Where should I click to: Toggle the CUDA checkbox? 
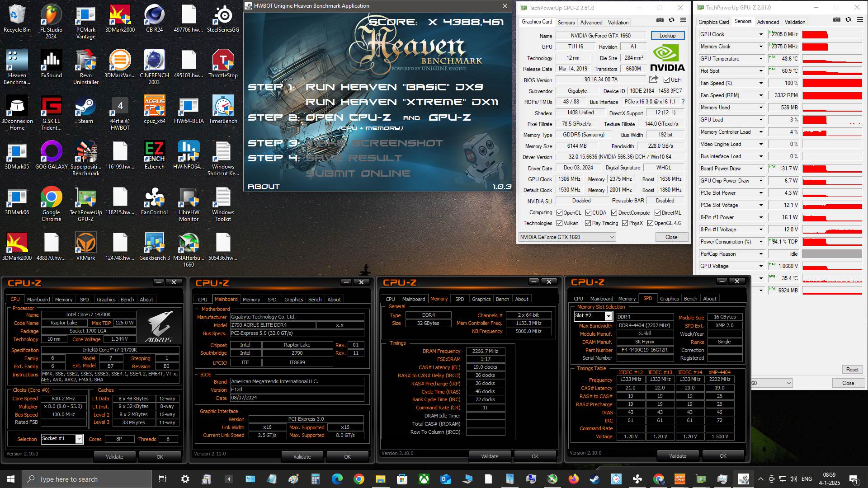pyautogui.click(x=588, y=213)
